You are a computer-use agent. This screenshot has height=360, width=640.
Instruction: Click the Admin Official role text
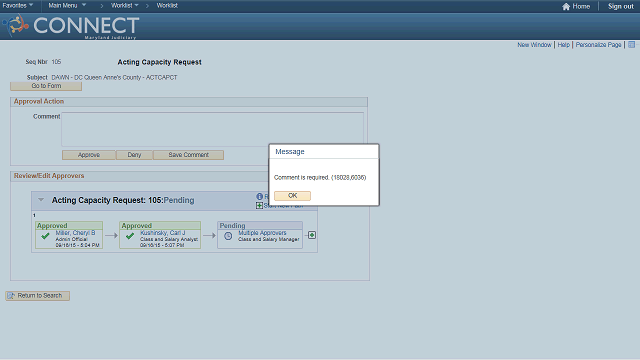coord(71,239)
